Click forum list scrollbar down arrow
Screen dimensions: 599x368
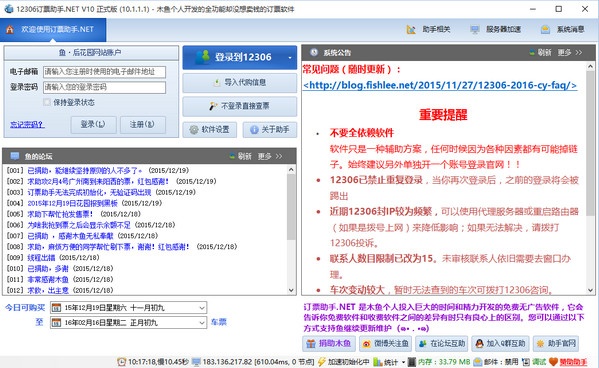click(291, 290)
